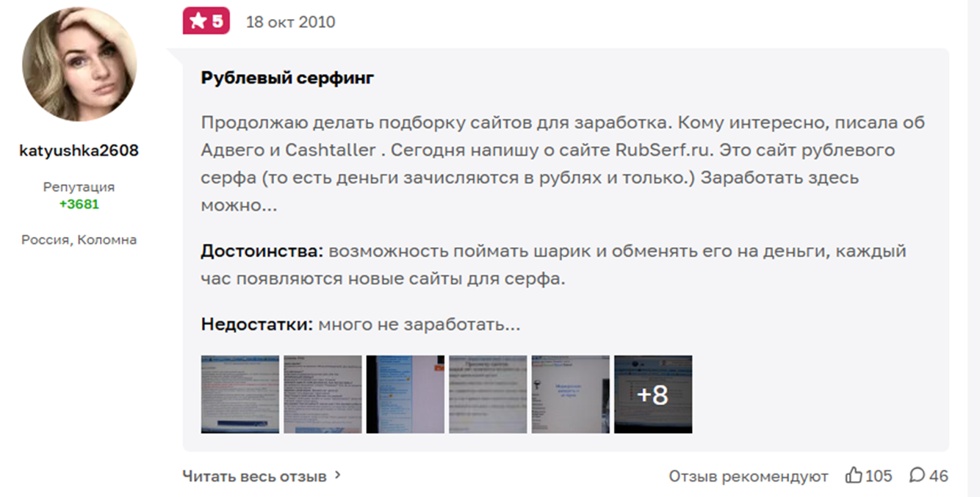Show the +8 more photos thumbnail

click(653, 394)
